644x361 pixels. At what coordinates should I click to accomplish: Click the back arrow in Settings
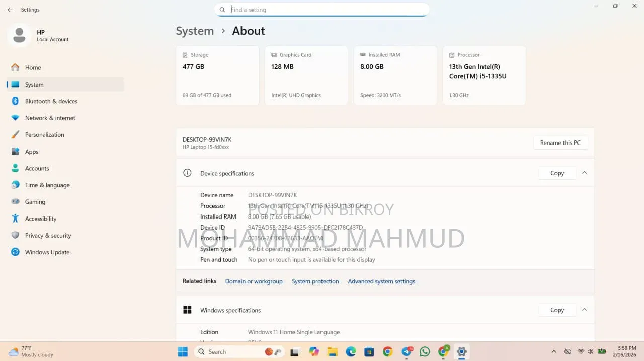pos(10,10)
